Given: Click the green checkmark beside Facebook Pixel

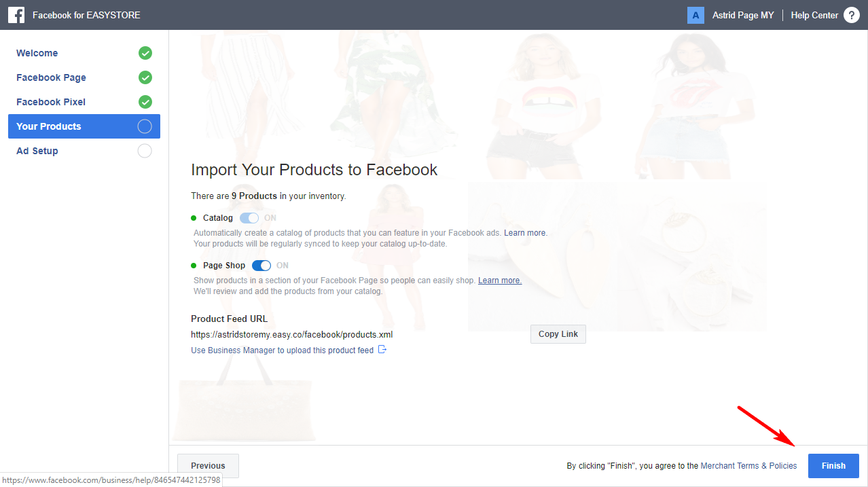Looking at the screenshot, I should [x=145, y=102].
